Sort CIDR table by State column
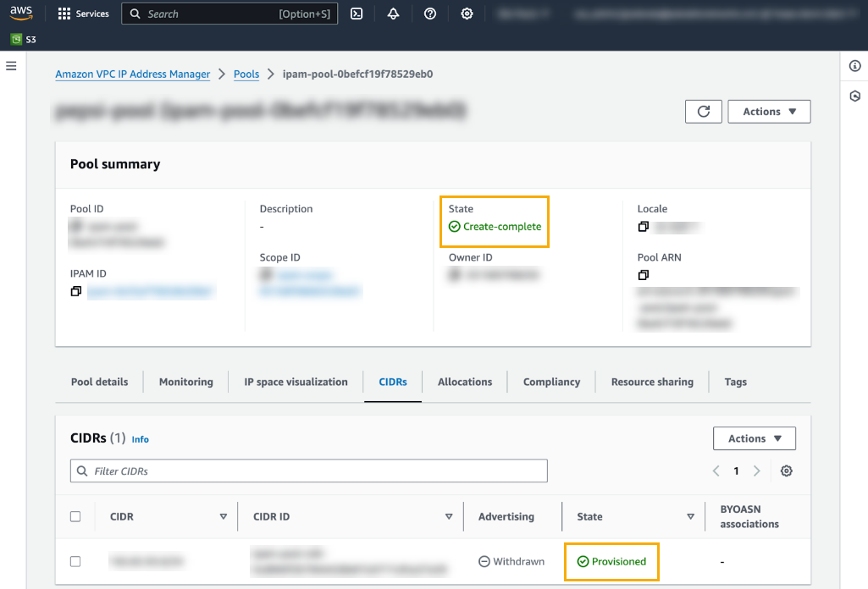The width and height of the screenshot is (868, 589). [690, 516]
